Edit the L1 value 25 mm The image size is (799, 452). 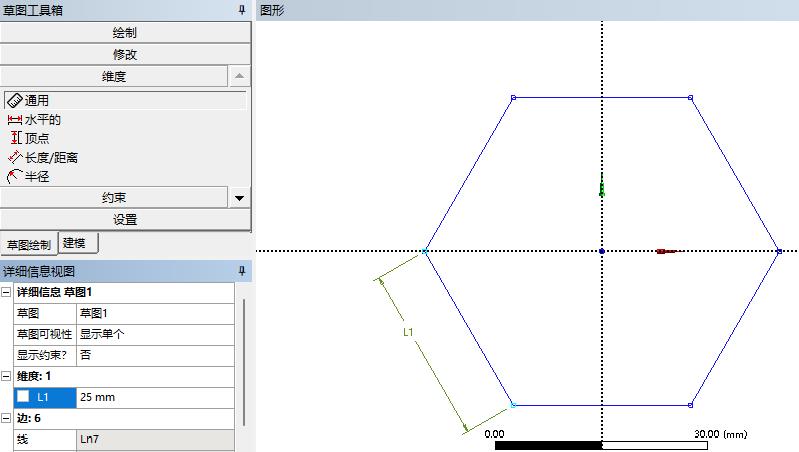[x=155, y=397]
